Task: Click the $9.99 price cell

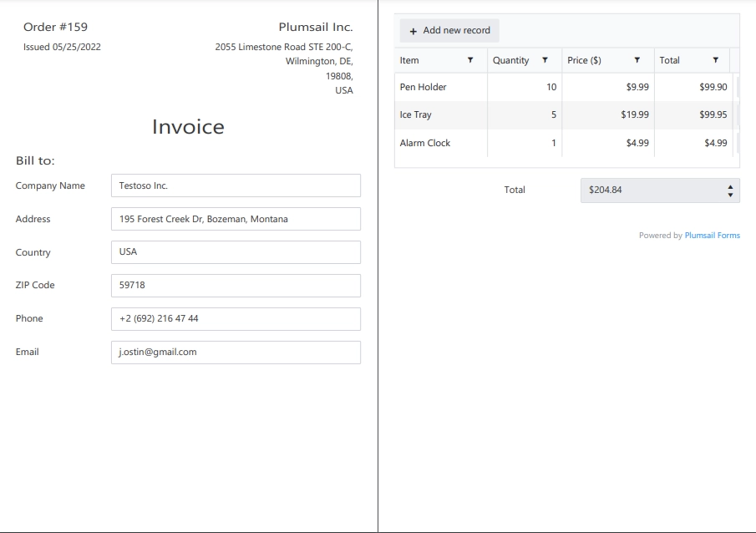Action: point(608,88)
